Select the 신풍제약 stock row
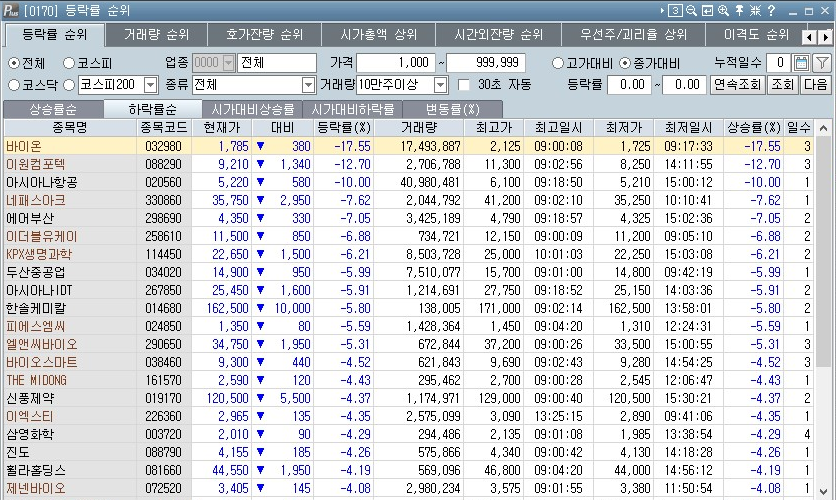This screenshot has height=500, width=836. (408, 398)
